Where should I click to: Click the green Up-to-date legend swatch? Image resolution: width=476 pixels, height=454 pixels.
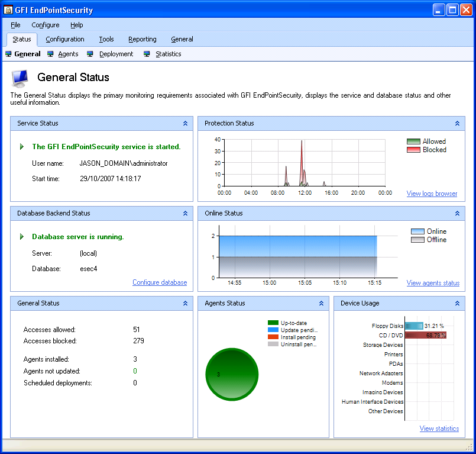pyautogui.click(x=273, y=323)
